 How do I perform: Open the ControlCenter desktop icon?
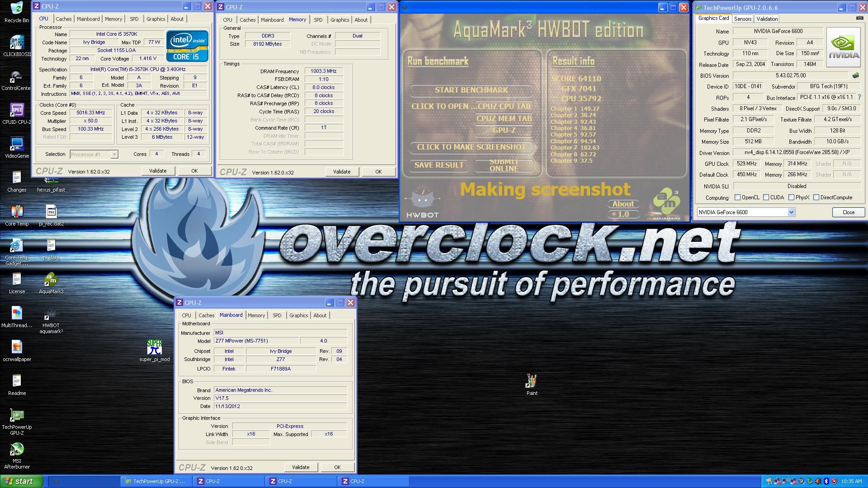tap(17, 80)
